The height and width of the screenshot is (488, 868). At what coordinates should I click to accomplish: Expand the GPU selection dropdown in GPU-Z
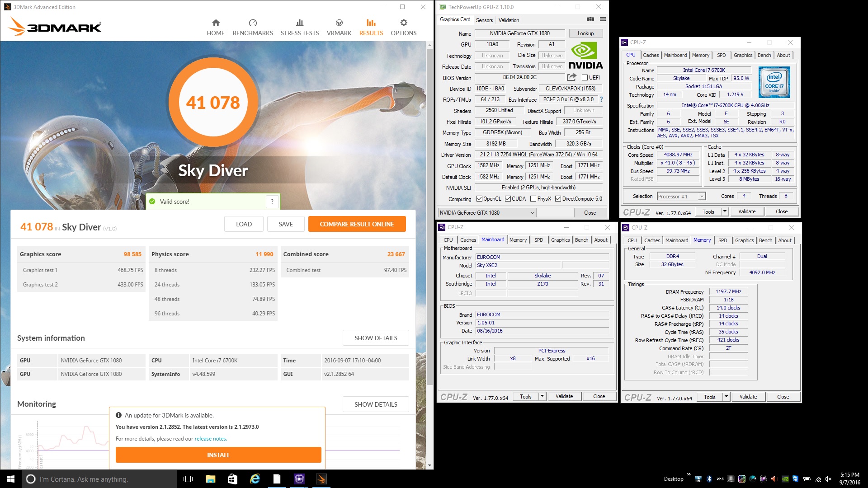tap(532, 213)
